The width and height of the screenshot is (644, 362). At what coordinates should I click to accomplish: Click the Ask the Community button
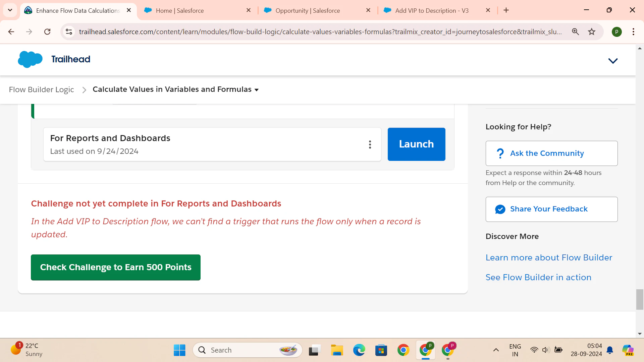pyautogui.click(x=551, y=153)
